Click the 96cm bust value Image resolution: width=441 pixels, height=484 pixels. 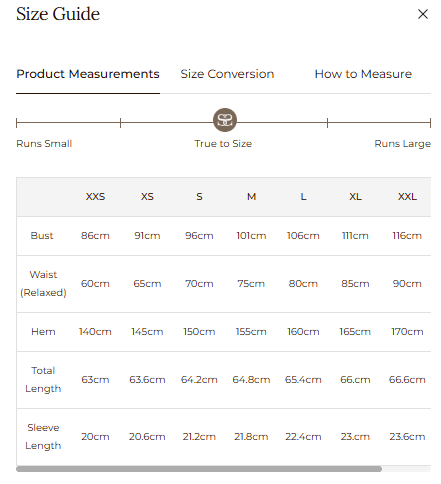tap(199, 236)
